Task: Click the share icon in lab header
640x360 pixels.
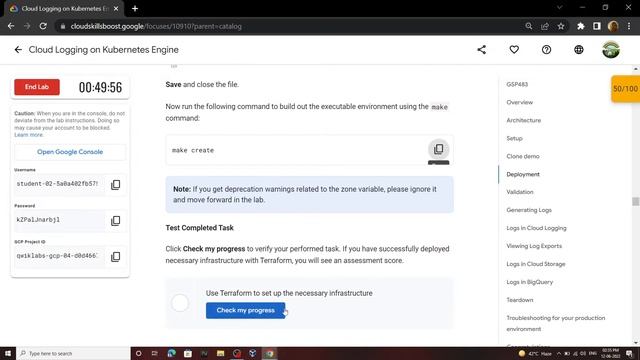Action: (482, 50)
